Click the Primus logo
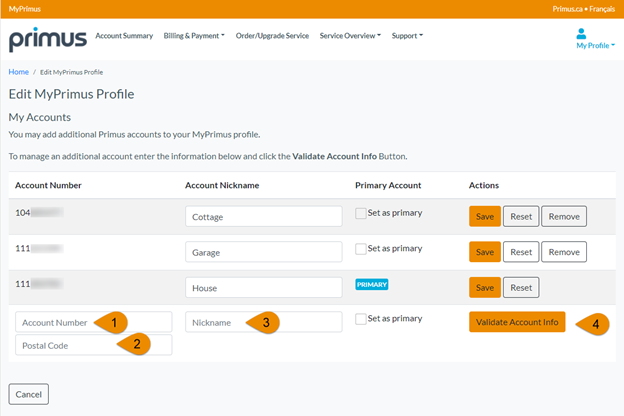This screenshot has width=624, height=416. (48, 39)
